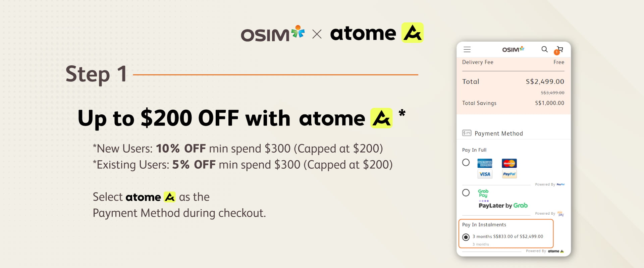Click the hamburger menu icon
The height and width of the screenshot is (268, 644).
tap(467, 49)
